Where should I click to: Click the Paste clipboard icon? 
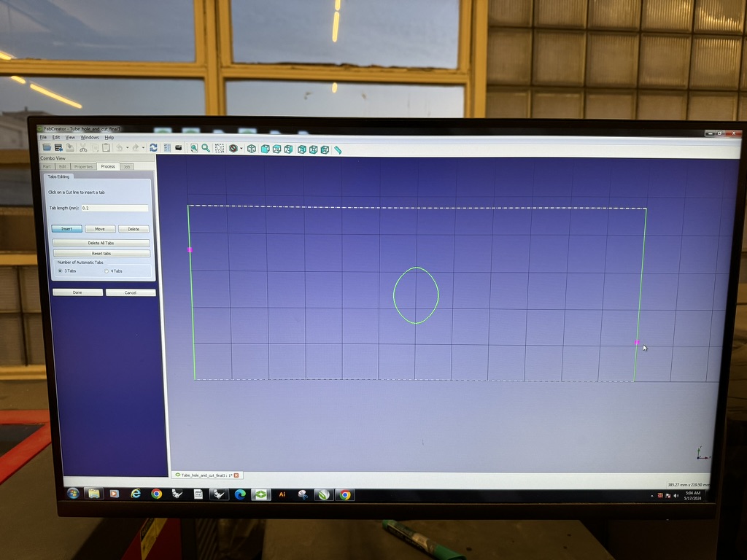107,148
